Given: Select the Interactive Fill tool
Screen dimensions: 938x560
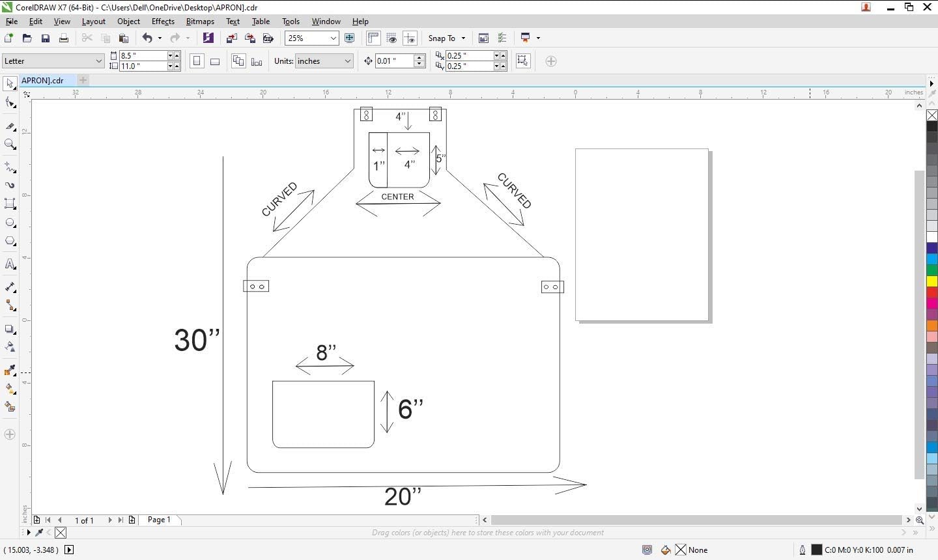Looking at the screenshot, I should point(10,389).
